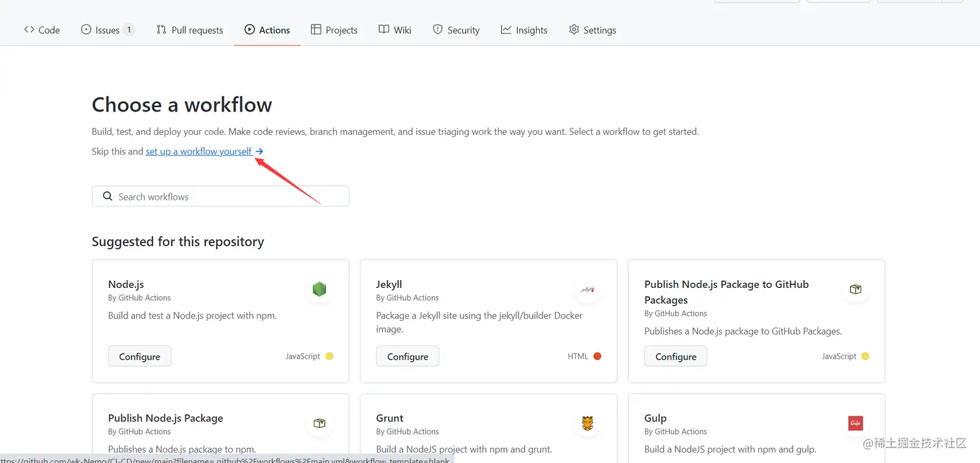
Task: Click the Security shield icon
Action: (x=437, y=29)
